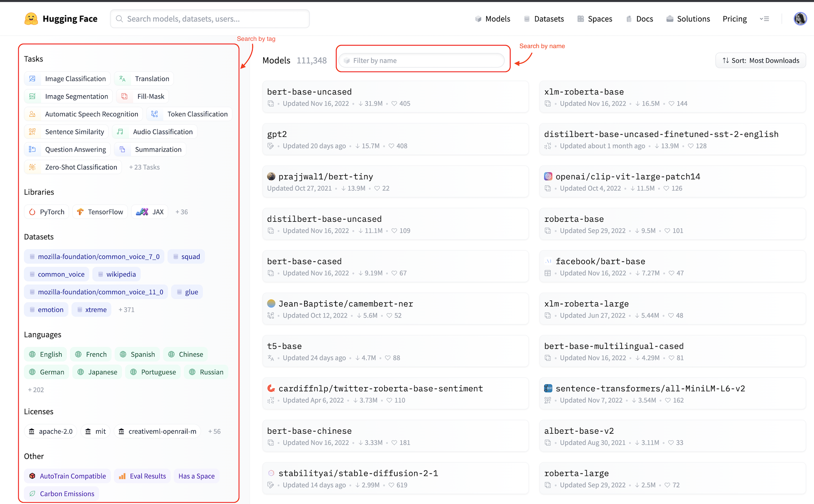Click the Sentence Similarity task icon
Viewport: 814px width, 504px height.
coord(32,131)
